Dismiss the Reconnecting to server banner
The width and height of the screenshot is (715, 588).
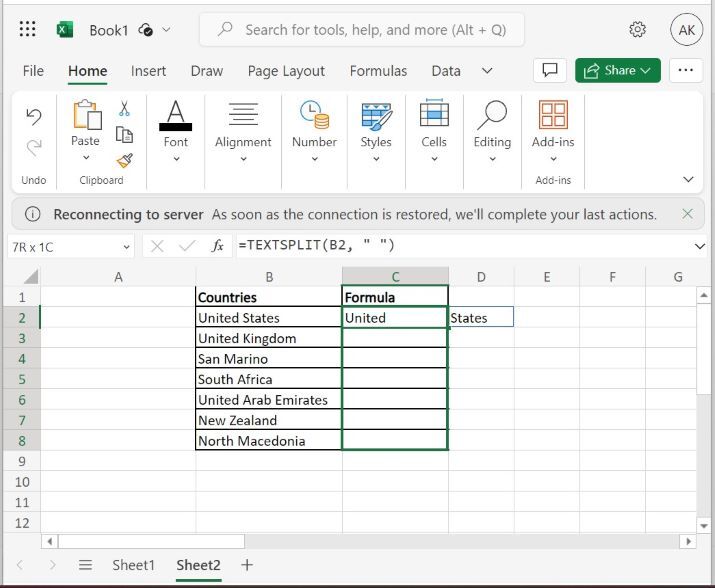click(x=687, y=213)
